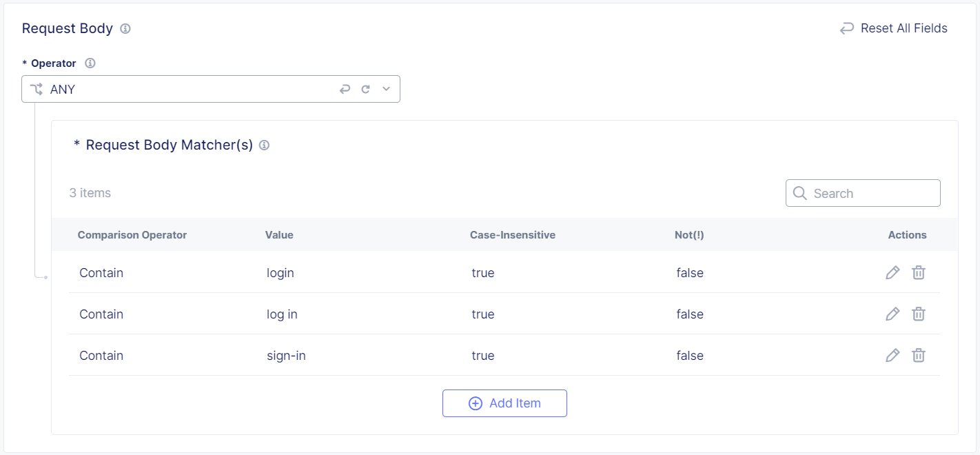Click the undo arrow inside the Operator field
Screen dimensions: 980x455
pyautogui.click(x=345, y=89)
